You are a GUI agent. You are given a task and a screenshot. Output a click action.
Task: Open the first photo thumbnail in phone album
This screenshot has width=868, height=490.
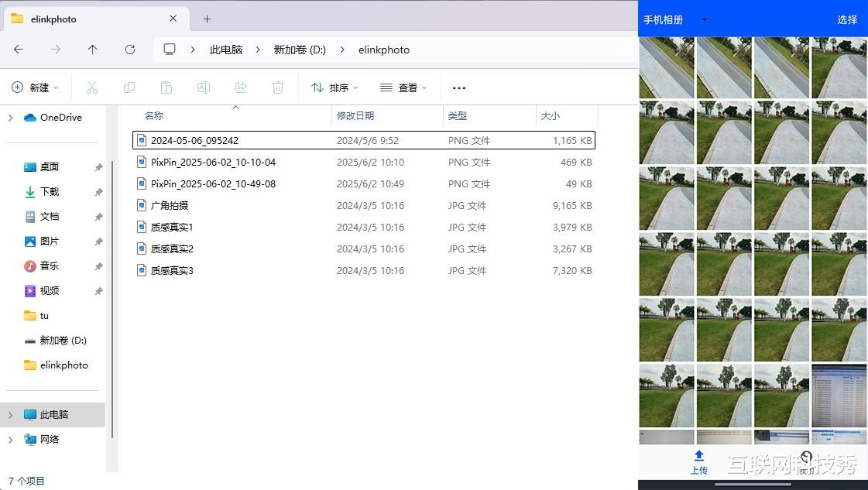pos(667,67)
